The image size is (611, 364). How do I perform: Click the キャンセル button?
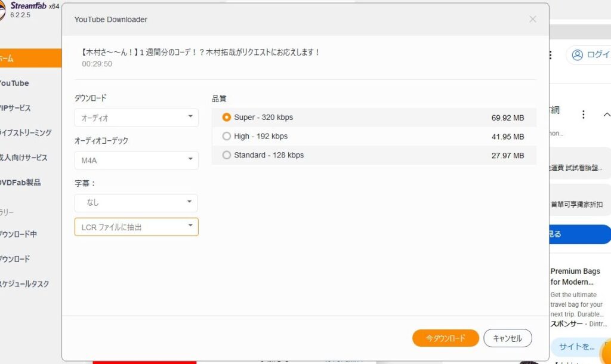click(507, 338)
